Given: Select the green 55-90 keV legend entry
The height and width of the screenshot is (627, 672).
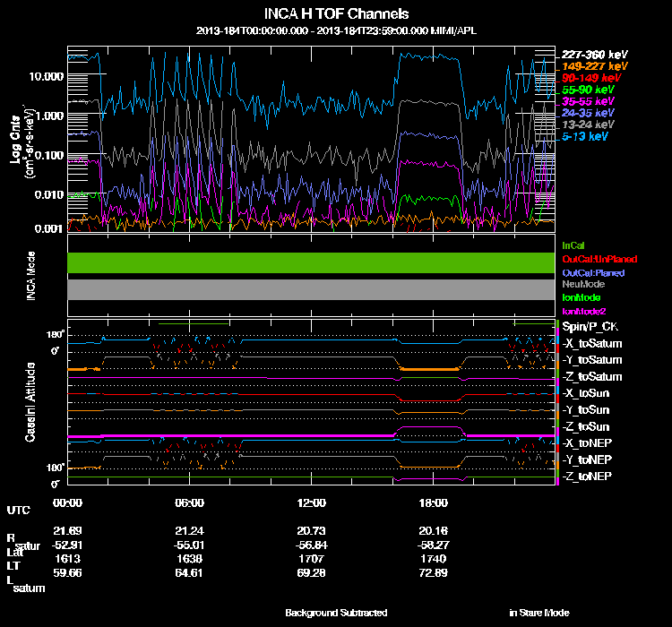Looking at the screenshot, I should click(589, 90).
